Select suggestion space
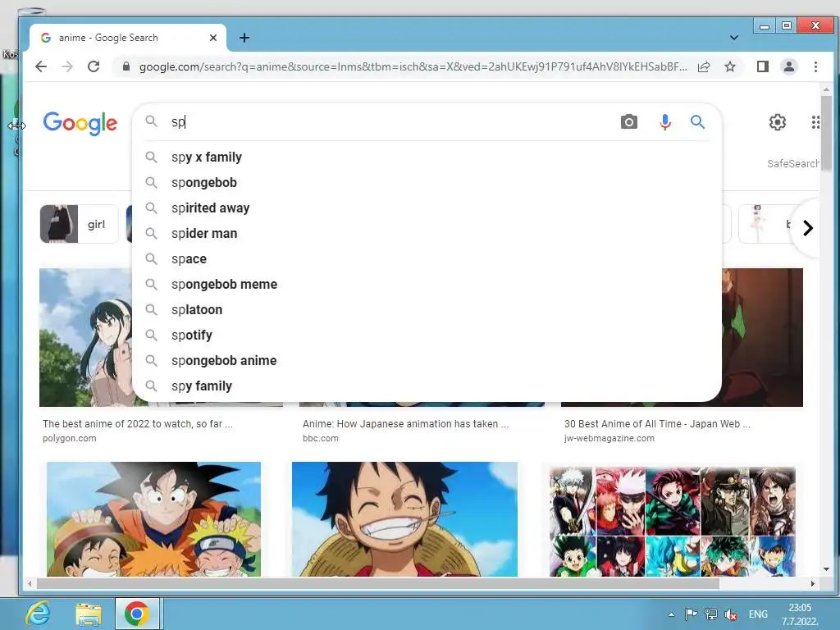Screen dimensions: 840x630 pos(427,258)
